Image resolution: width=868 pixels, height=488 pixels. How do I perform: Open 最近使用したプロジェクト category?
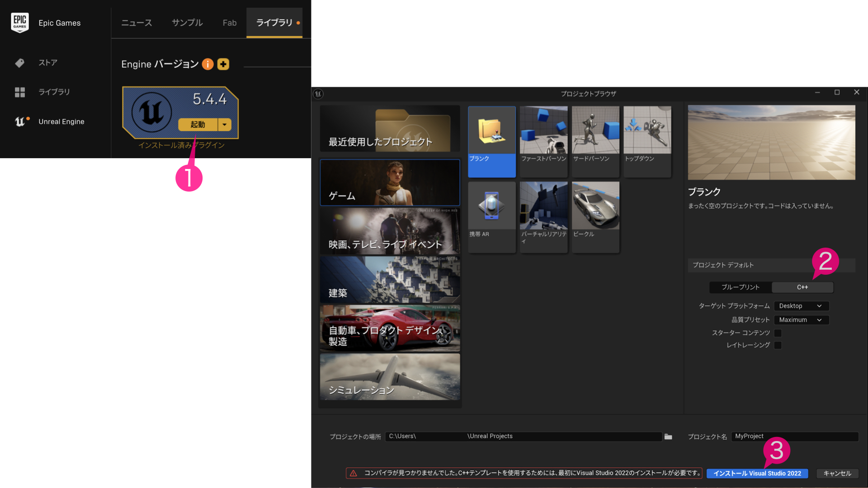(x=390, y=129)
